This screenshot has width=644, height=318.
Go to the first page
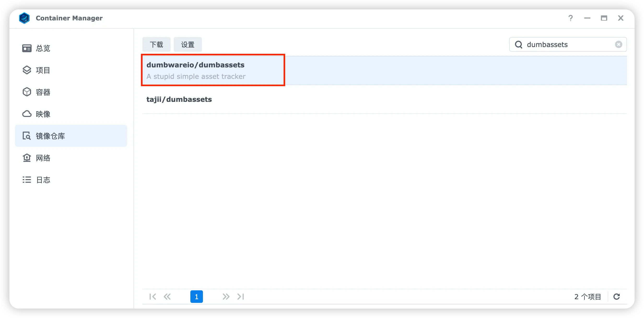click(x=153, y=297)
